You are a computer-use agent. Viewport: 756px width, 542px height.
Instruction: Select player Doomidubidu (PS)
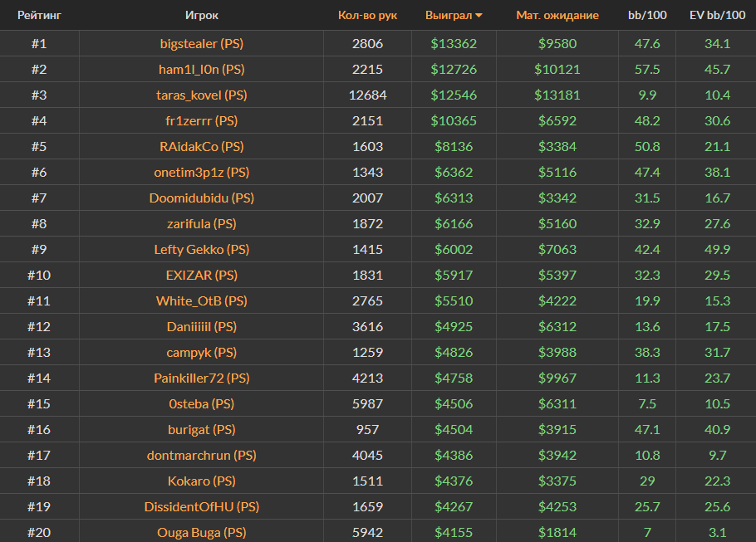[202, 198]
